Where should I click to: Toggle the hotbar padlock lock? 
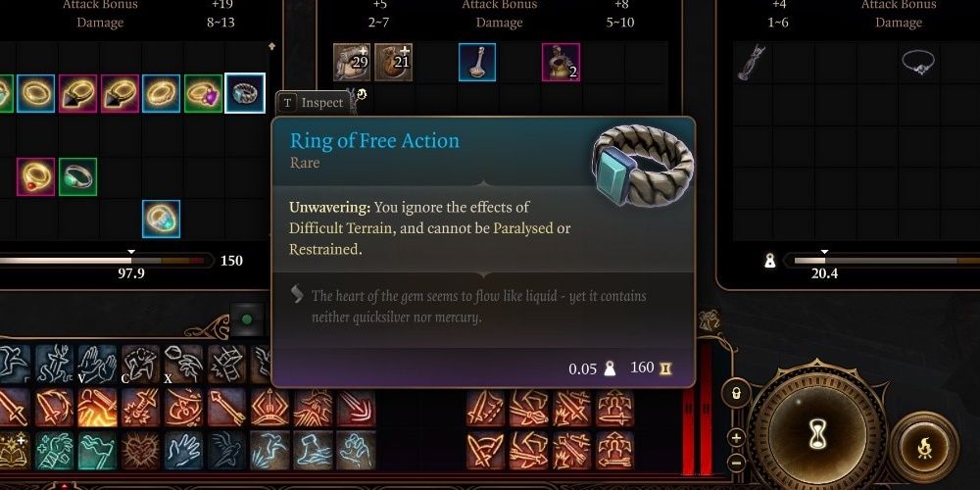[x=736, y=394]
